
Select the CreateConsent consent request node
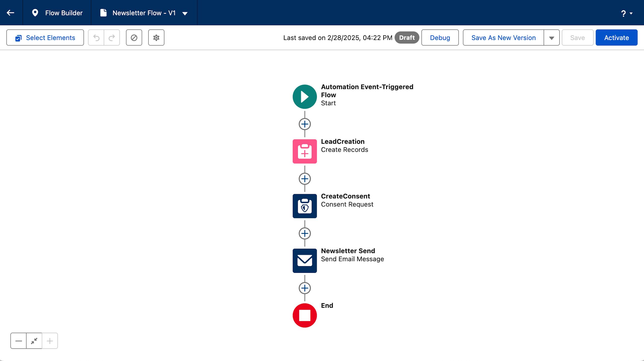(x=305, y=206)
